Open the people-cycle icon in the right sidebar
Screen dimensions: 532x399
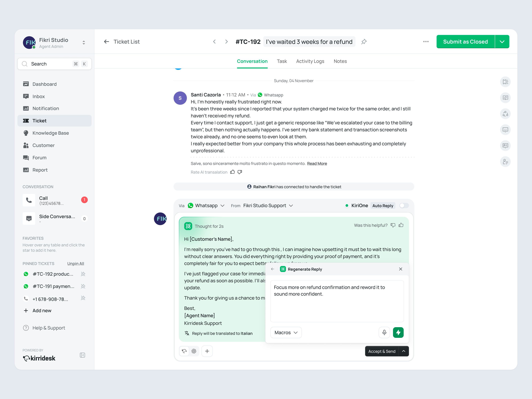click(505, 114)
